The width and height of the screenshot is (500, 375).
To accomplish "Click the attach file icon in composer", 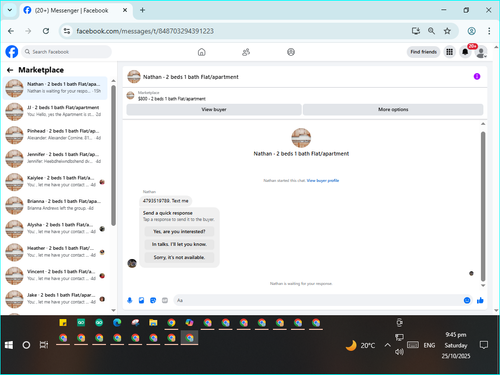I will pos(141,300).
